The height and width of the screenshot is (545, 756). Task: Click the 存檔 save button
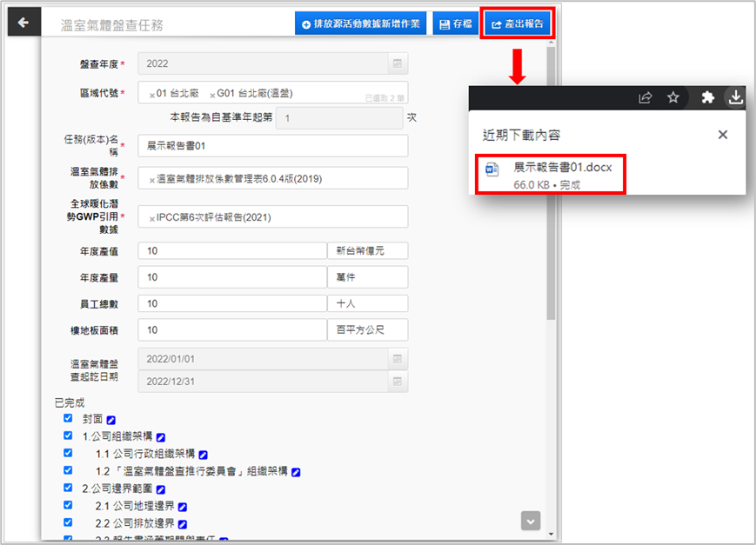455,23
